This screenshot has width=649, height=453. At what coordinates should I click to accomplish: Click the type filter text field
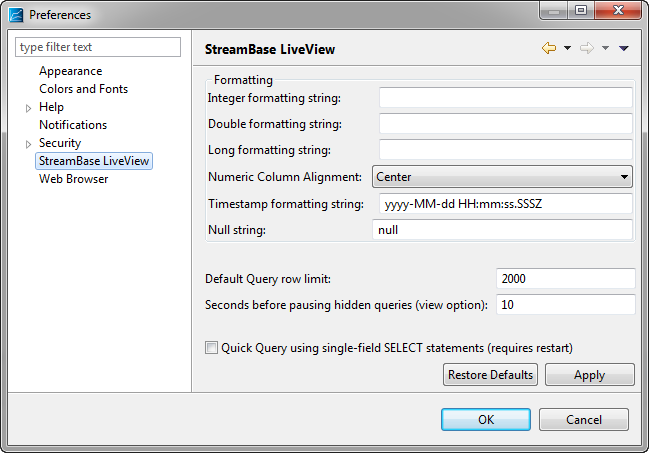click(x=98, y=47)
